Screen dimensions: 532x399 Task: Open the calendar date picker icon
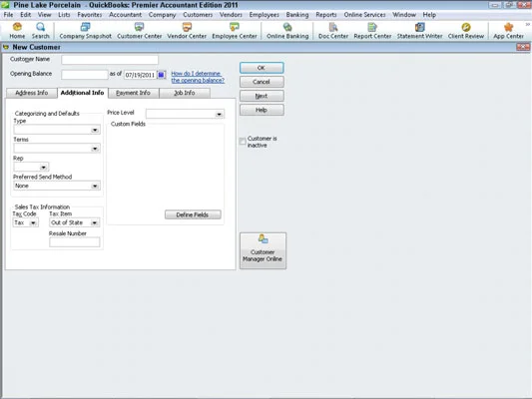(162, 75)
